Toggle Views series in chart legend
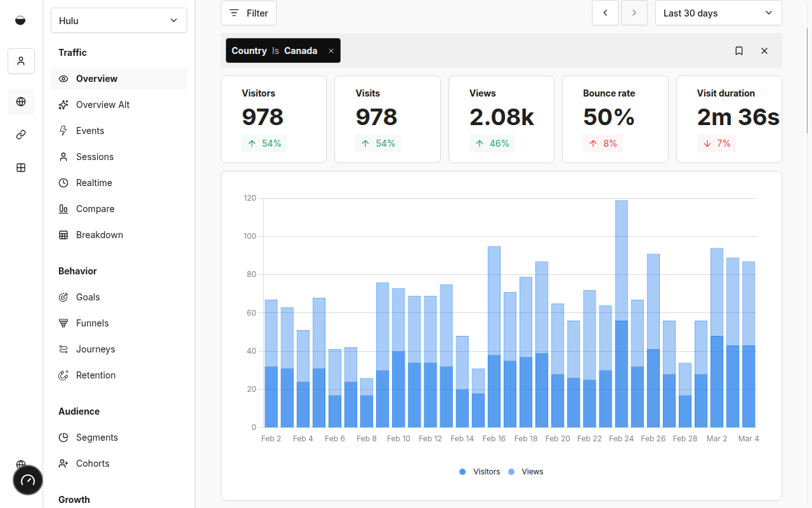The height and width of the screenshot is (508, 812). click(526, 472)
